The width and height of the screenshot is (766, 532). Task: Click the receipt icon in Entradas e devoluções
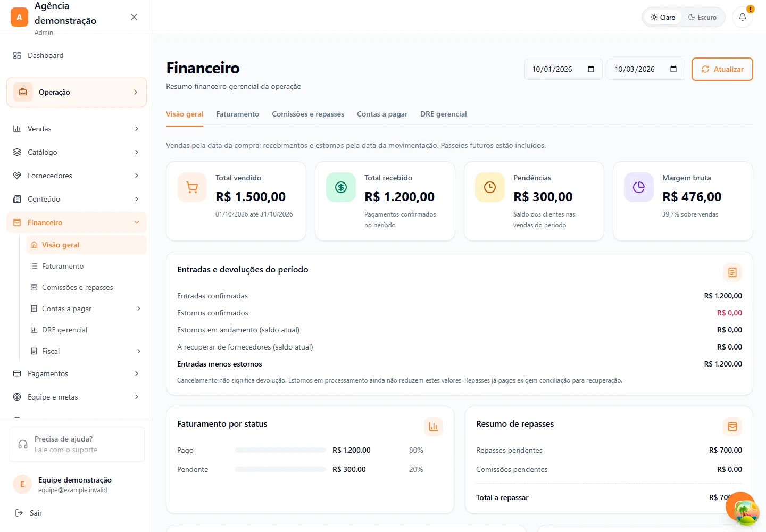[732, 272]
